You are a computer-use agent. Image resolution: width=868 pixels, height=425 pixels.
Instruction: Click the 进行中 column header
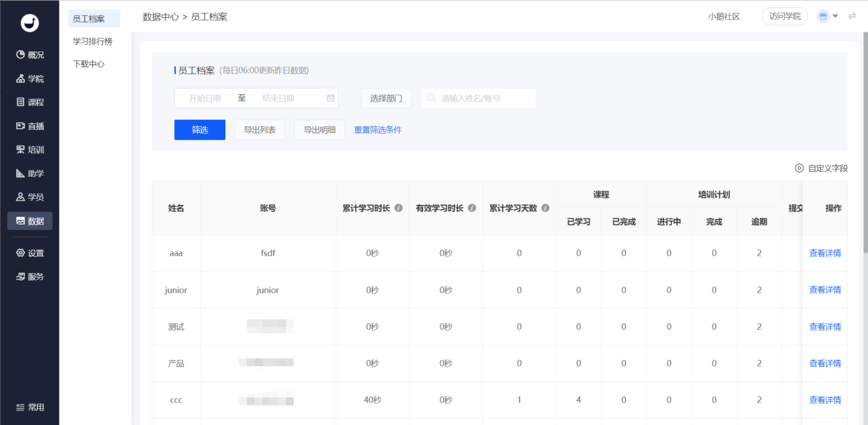click(x=669, y=222)
